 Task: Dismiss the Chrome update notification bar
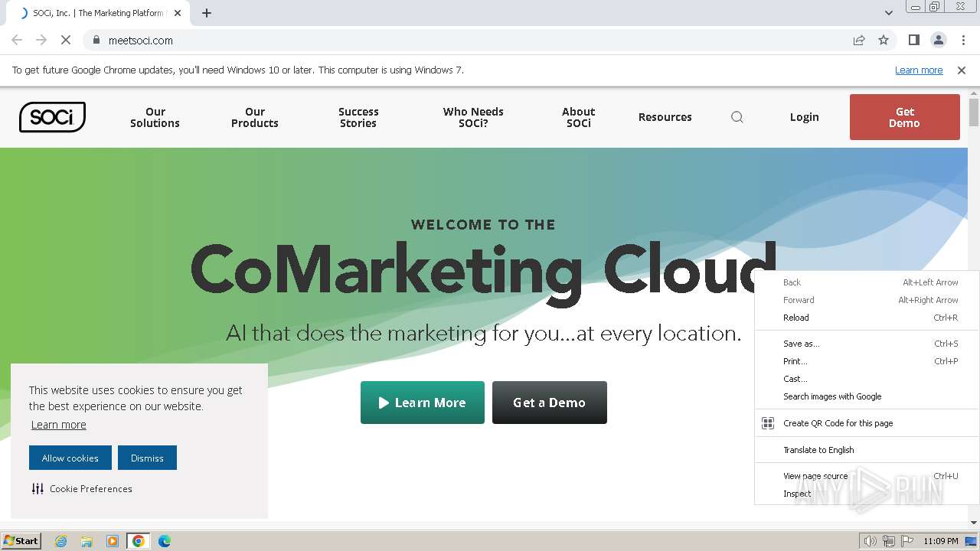[x=962, y=70]
